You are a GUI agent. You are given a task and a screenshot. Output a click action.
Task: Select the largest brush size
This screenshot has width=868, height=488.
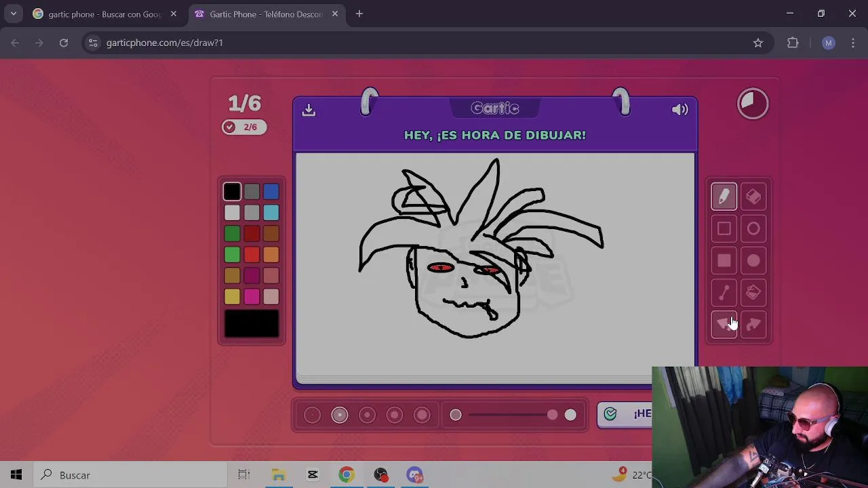pos(422,415)
